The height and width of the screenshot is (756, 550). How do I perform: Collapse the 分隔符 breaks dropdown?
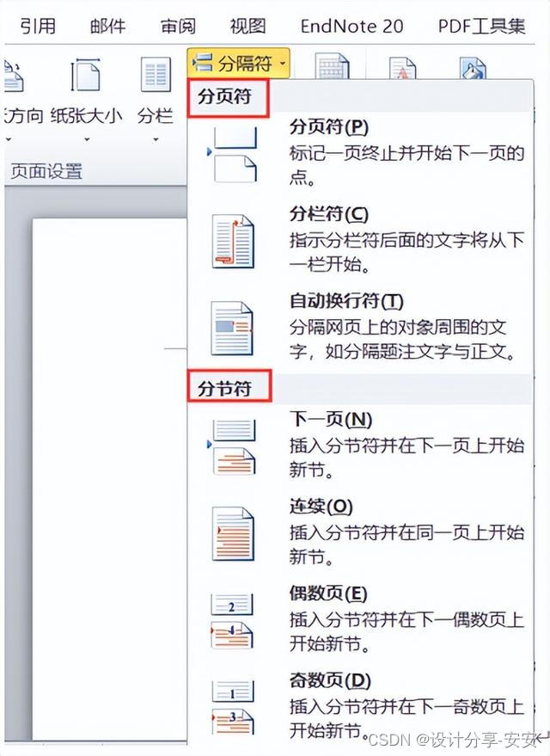pos(238,63)
